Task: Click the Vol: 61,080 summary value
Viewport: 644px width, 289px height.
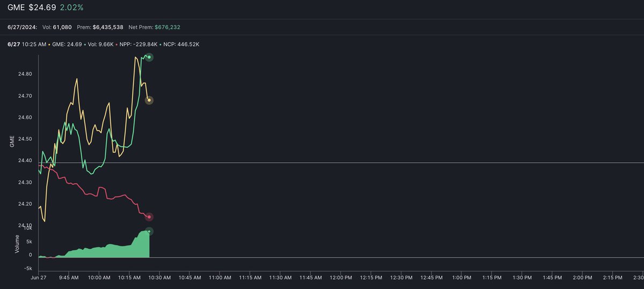Action: [56, 26]
